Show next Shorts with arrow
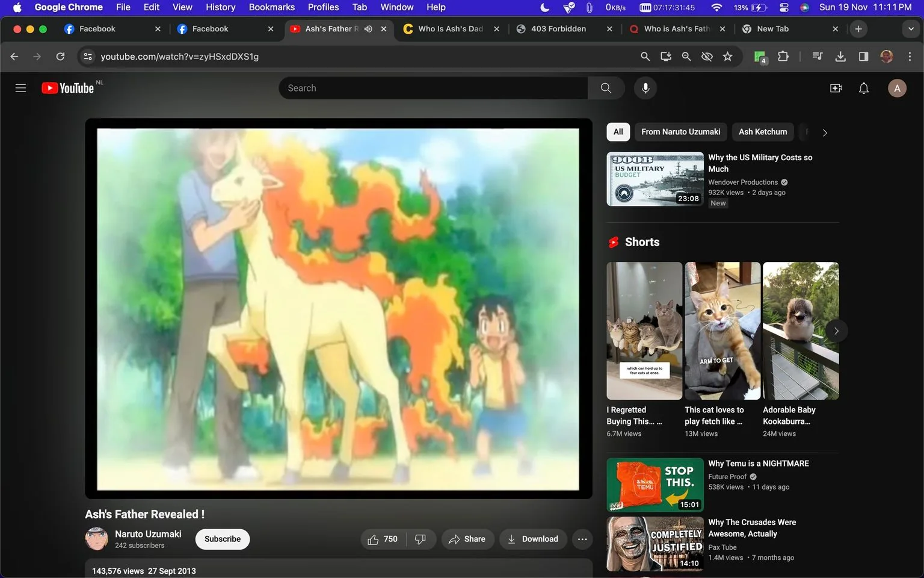The height and width of the screenshot is (578, 924). click(836, 331)
